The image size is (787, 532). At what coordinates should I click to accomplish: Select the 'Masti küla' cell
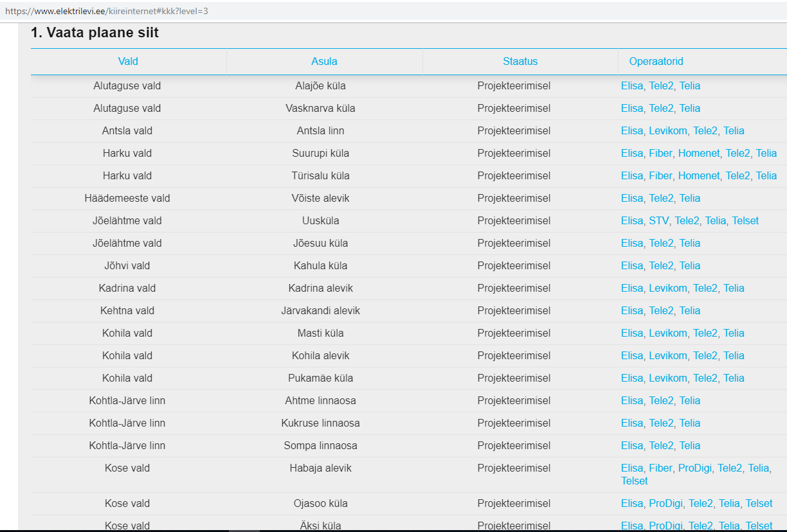click(x=320, y=333)
